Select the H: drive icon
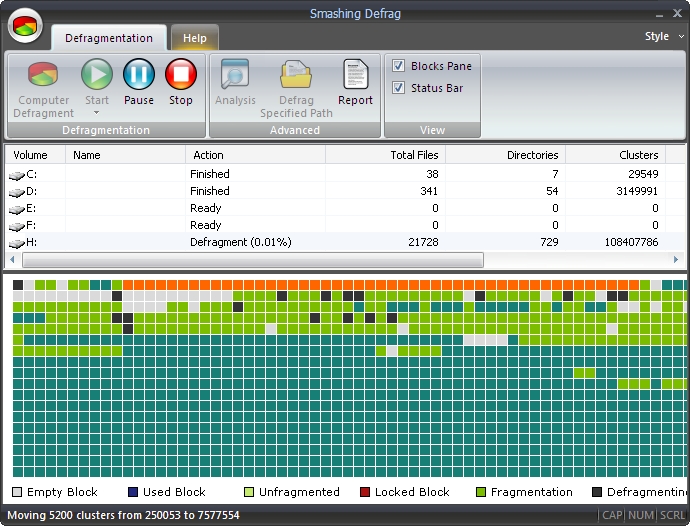690x526 pixels. click(17, 243)
